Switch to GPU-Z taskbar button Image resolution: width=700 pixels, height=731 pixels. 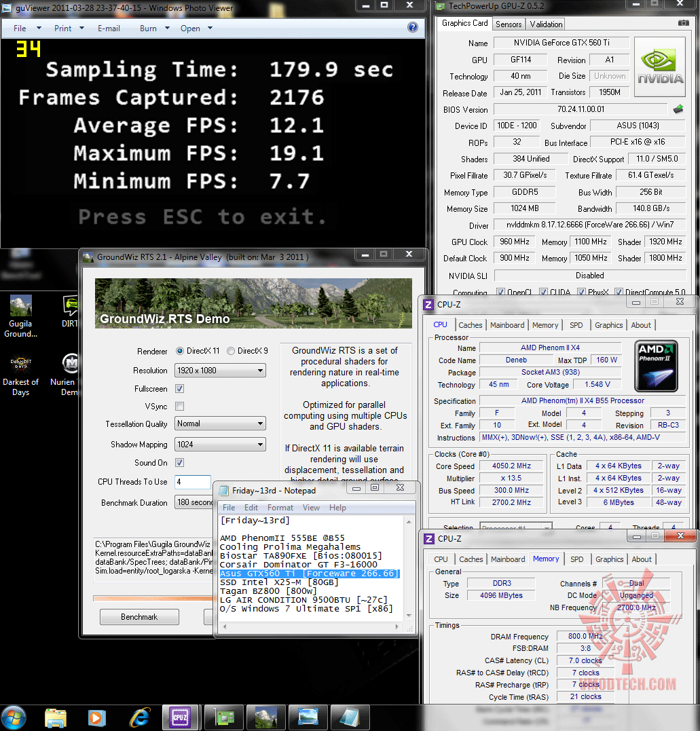(224, 717)
